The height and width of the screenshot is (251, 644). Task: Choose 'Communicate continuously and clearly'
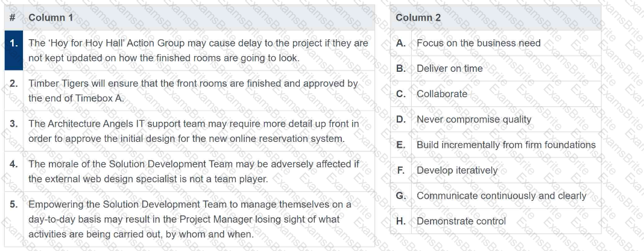click(x=501, y=195)
